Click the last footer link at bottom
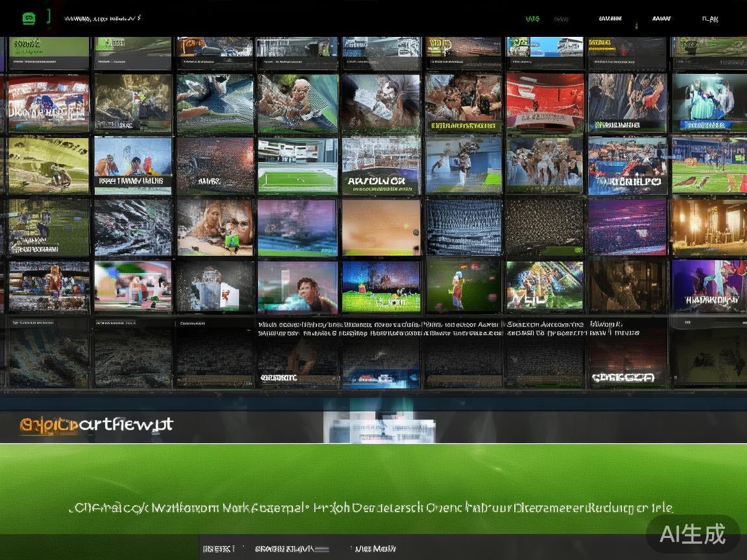 pyautogui.click(x=375, y=549)
